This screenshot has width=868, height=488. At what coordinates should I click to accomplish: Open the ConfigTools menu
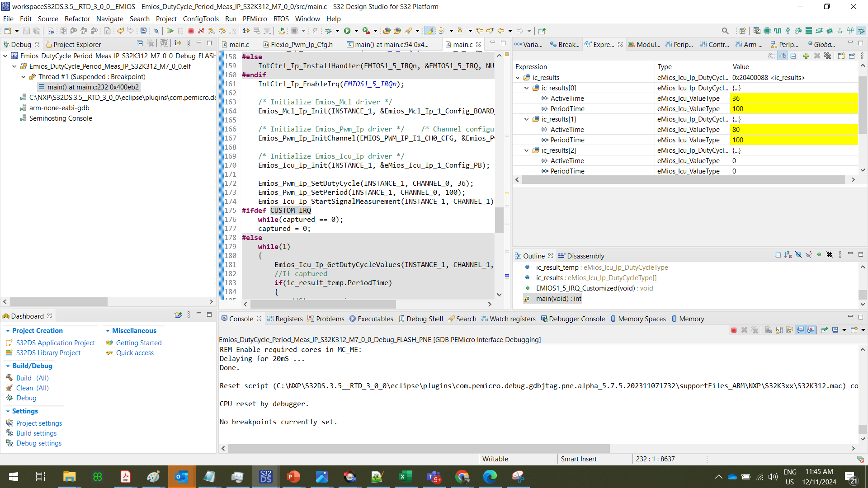[x=200, y=19]
